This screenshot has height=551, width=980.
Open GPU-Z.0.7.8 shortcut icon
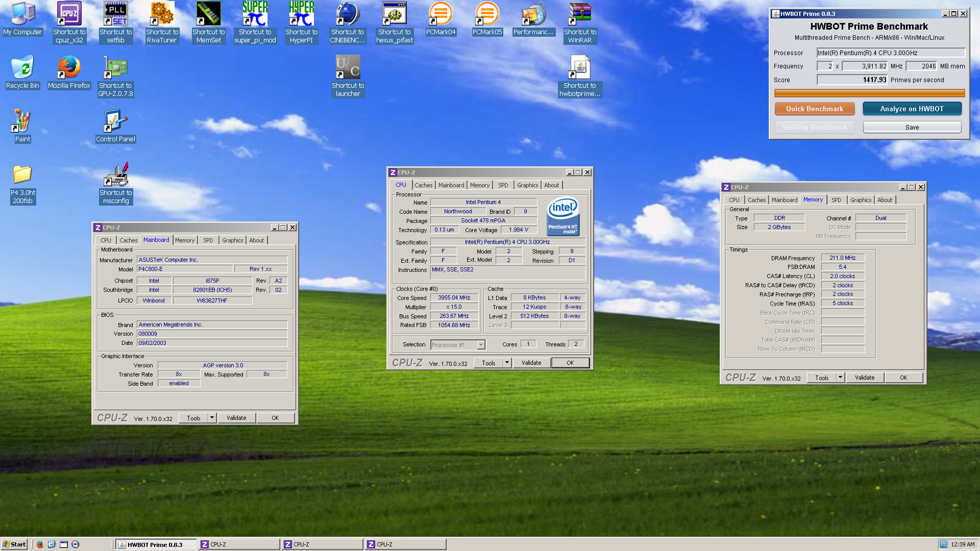(115, 77)
